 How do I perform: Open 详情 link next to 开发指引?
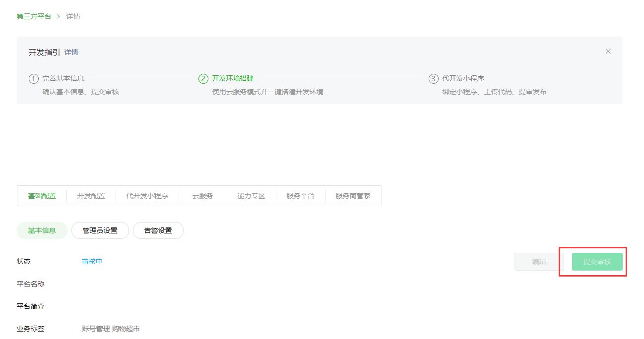71,52
